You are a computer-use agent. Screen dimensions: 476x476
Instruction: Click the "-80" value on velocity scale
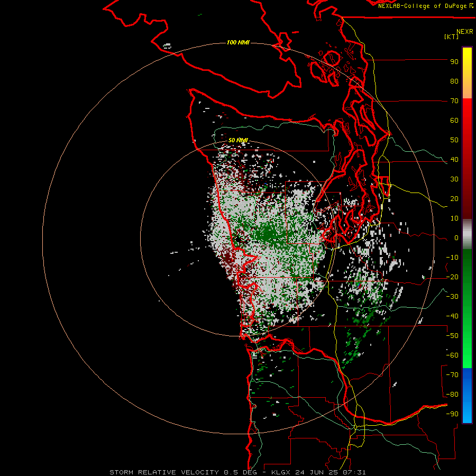452,395
